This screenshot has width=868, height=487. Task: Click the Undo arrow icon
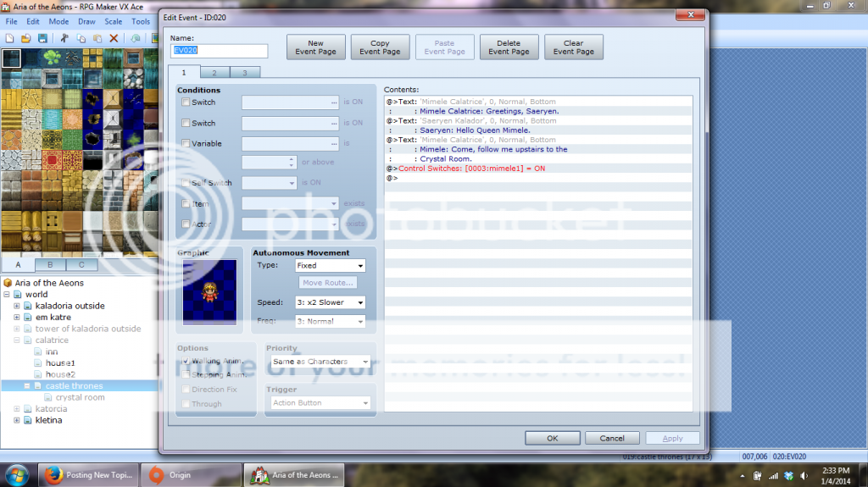point(135,38)
